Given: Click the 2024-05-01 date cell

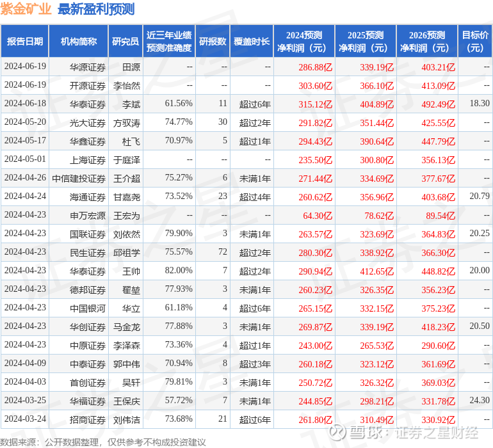Looking at the screenshot, I should click(x=25, y=159).
